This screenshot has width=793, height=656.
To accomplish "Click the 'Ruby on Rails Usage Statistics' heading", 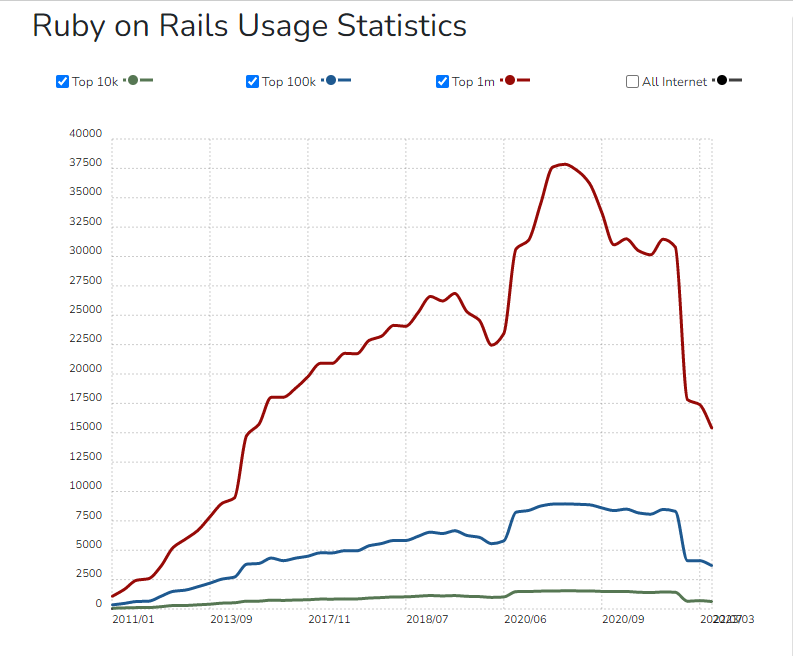I will 249,25.
